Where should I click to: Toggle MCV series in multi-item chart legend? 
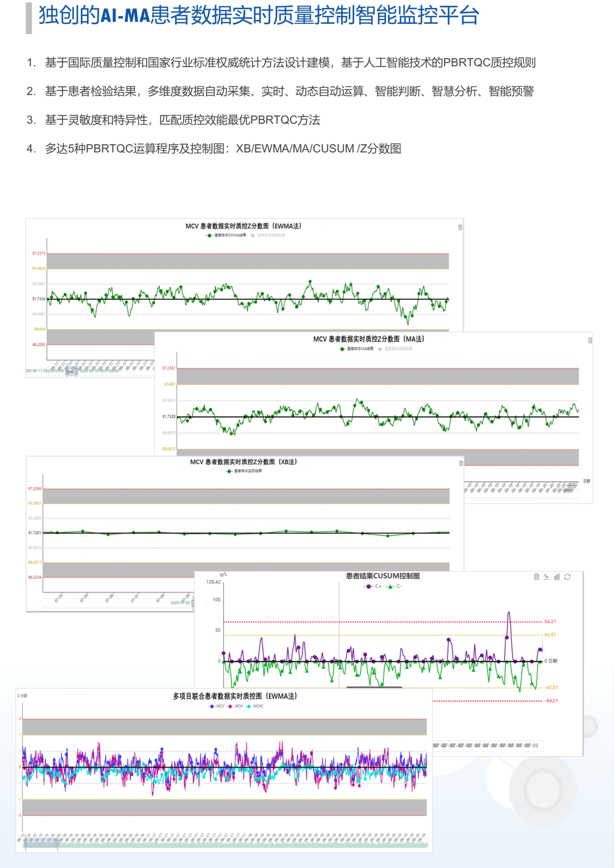(217, 706)
